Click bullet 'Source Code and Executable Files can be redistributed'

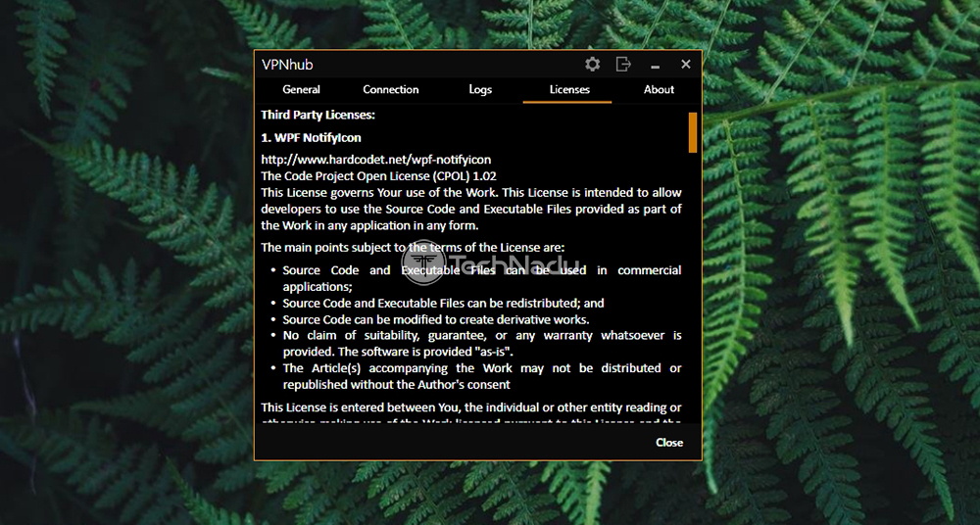point(443,303)
